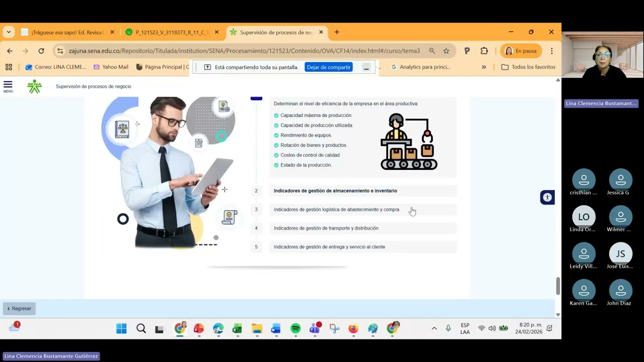The image size is (644, 362).
Task: Select the Supervisión de procesos de negocio tab
Action: pyautogui.click(x=277, y=32)
